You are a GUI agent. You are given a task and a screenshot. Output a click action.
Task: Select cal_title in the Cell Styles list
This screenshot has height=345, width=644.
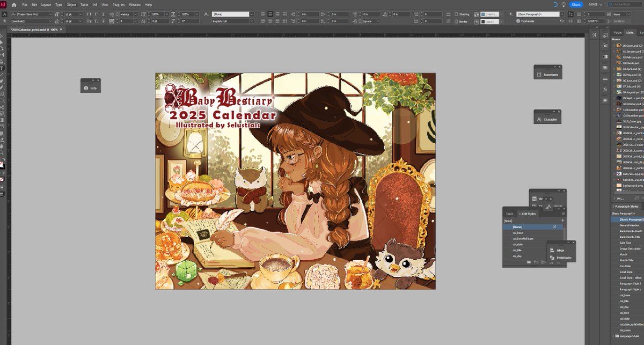[517, 249]
